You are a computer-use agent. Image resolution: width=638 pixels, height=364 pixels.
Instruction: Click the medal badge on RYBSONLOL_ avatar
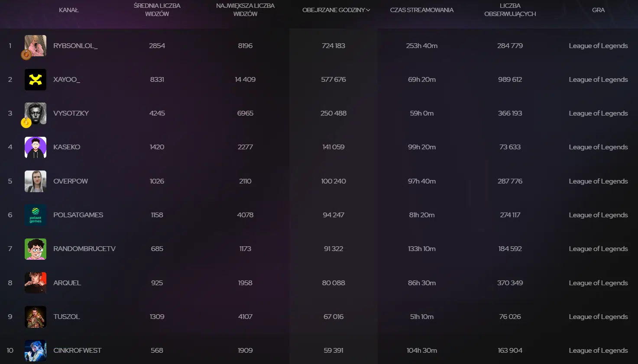[x=26, y=55]
